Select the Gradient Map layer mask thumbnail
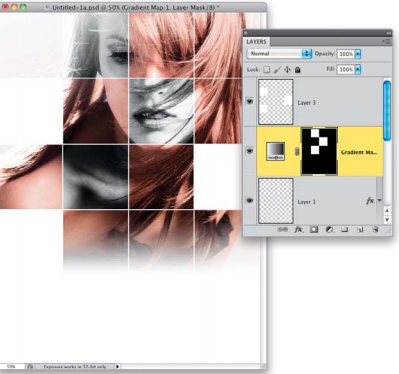399x374 pixels. pos(319,151)
